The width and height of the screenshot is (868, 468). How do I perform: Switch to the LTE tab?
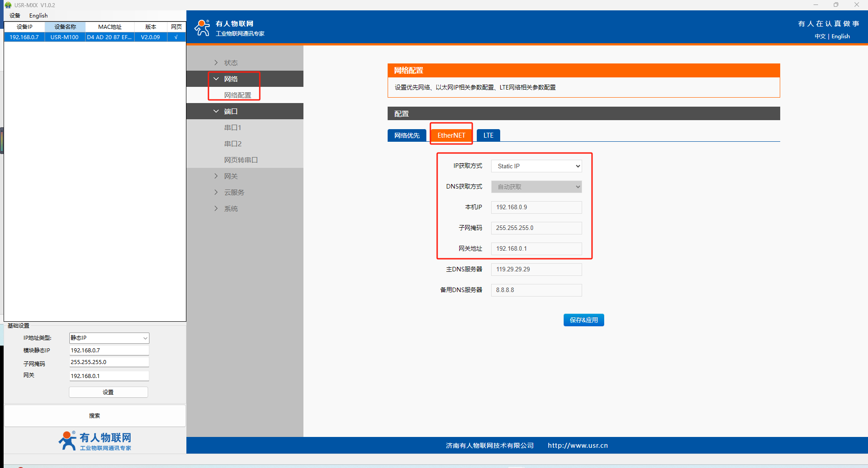(488, 135)
